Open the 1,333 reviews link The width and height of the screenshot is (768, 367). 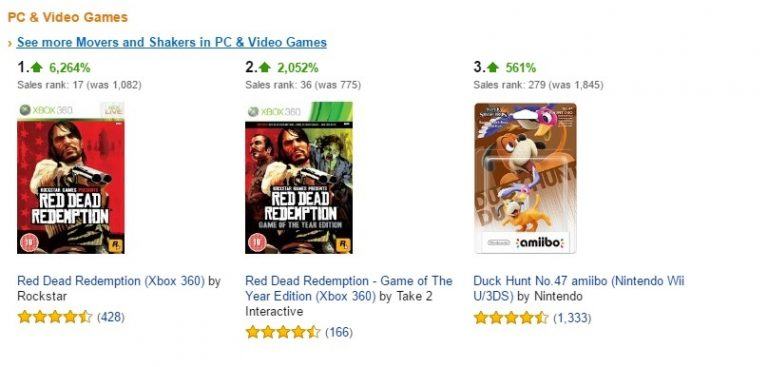[x=572, y=318]
